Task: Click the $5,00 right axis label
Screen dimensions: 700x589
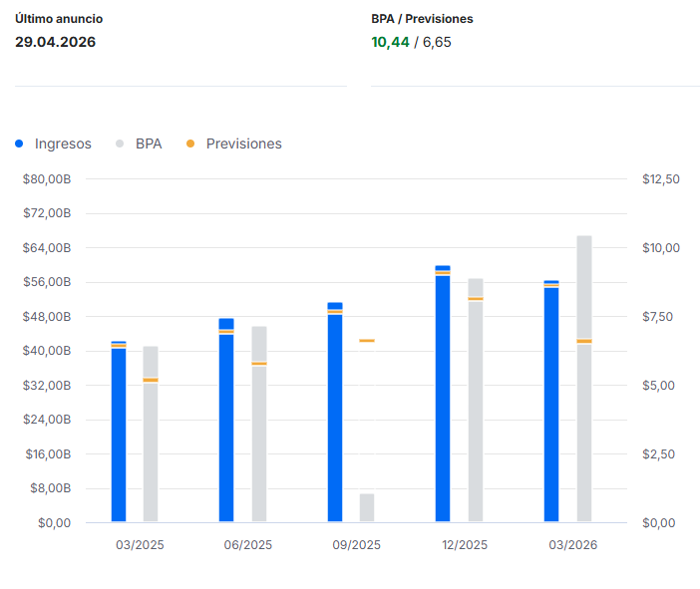Action: [658, 386]
